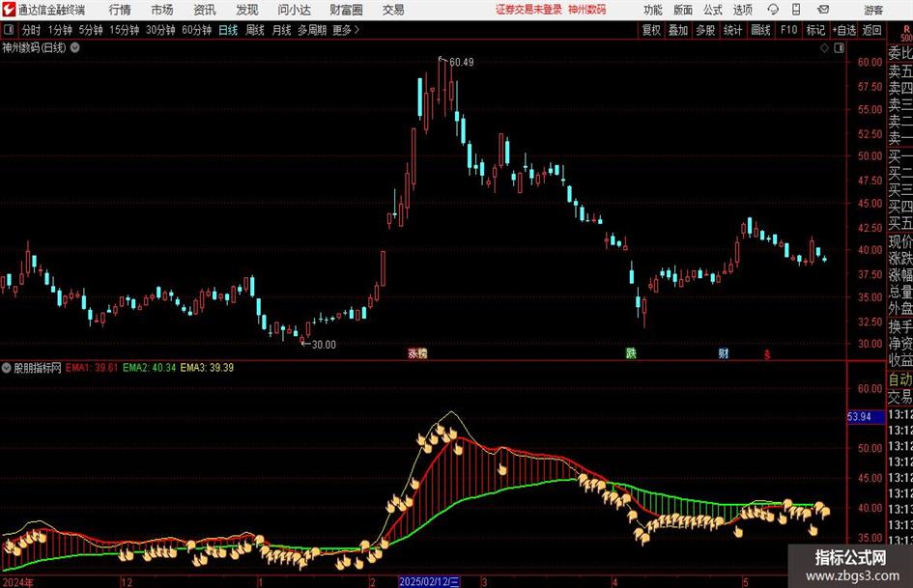Click the 游客 guest account label
Viewport: 913px width, 588px height.
(872, 10)
